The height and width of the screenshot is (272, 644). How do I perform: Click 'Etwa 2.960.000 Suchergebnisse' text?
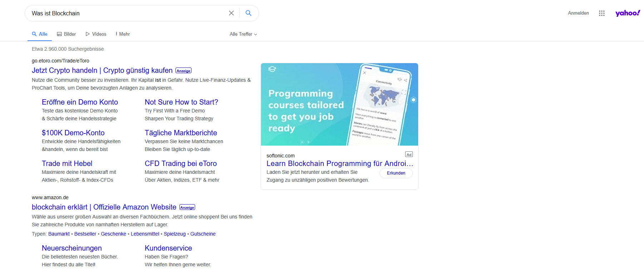[68, 49]
